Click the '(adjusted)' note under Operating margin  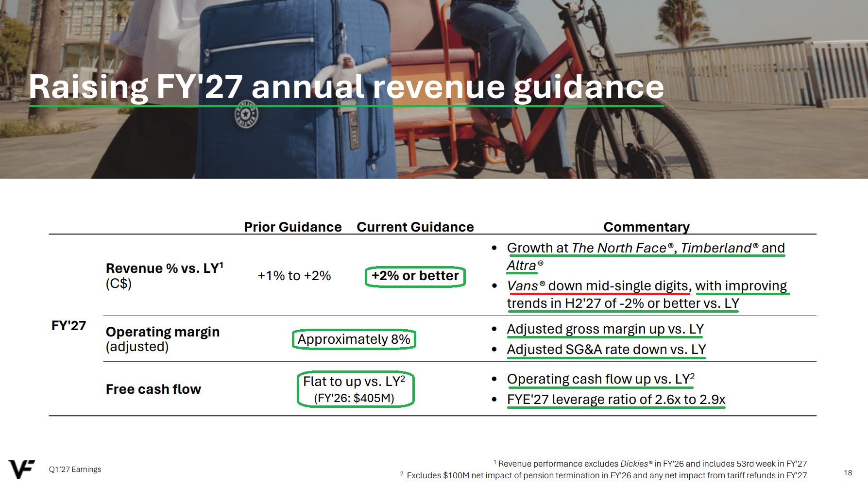[x=137, y=347]
